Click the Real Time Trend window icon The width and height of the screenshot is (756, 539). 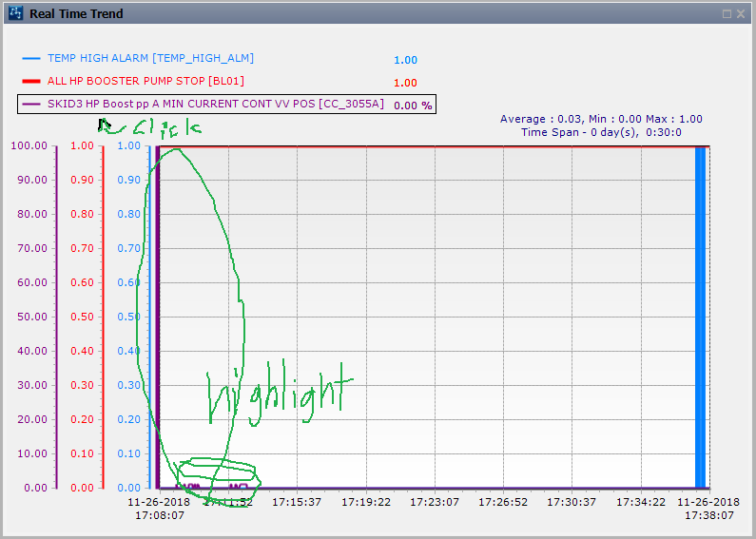15,14
